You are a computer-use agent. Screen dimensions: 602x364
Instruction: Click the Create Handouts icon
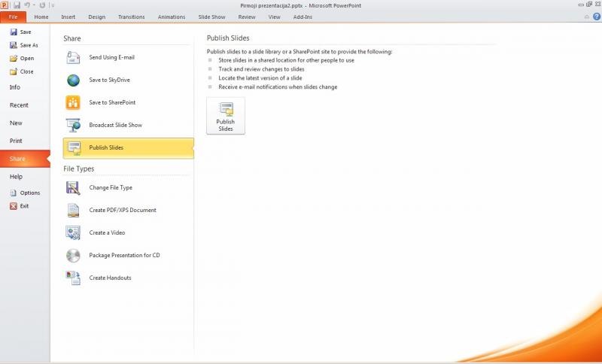pos(73,278)
